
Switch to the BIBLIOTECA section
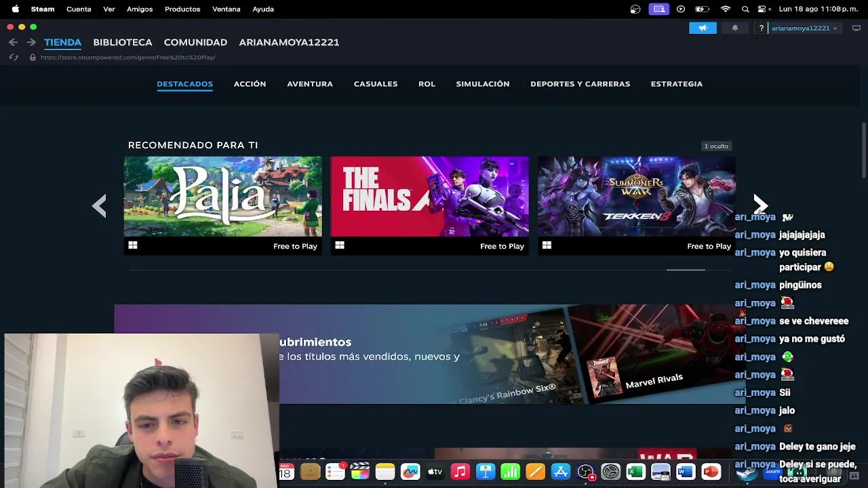[123, 42]
